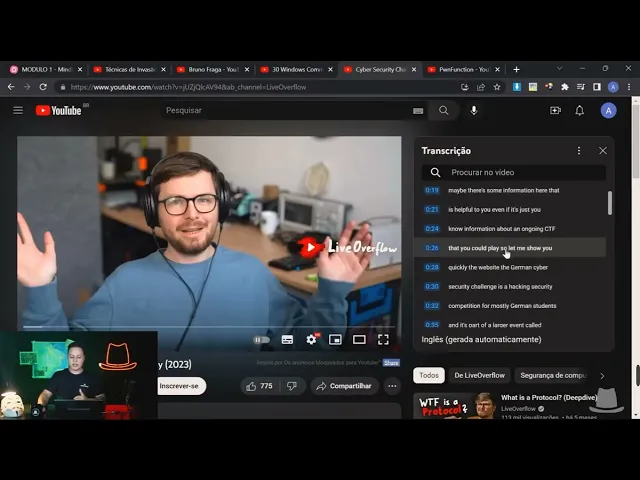This screenshot has height=480, width=640.
Task: Toggle subtitles/closed captions
Action: point(287,340)
